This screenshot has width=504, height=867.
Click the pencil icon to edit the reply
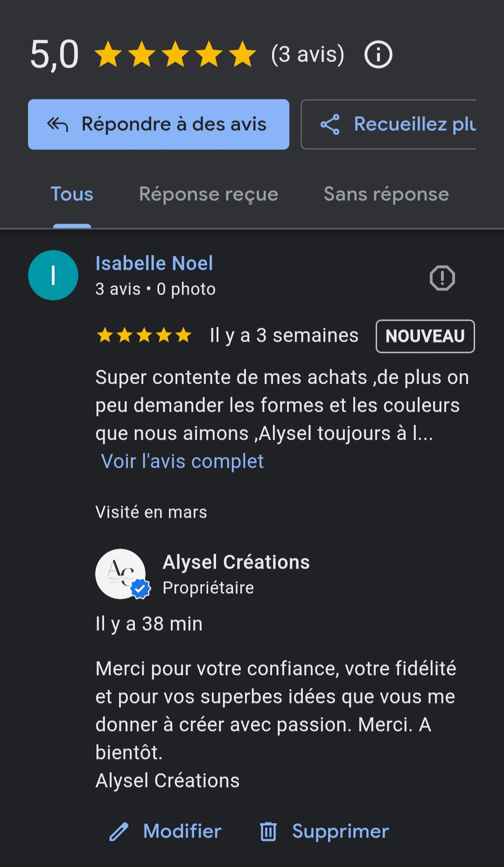[119, 832]
